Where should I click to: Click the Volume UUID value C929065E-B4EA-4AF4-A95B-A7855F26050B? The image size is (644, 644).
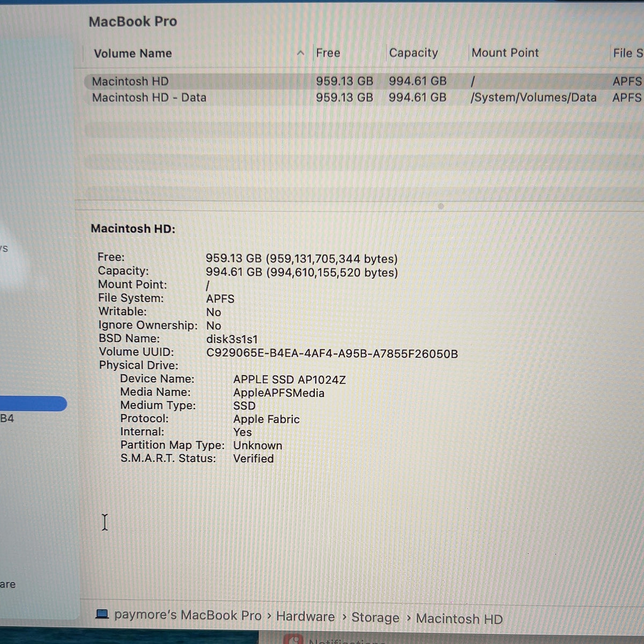click(332, 354)
